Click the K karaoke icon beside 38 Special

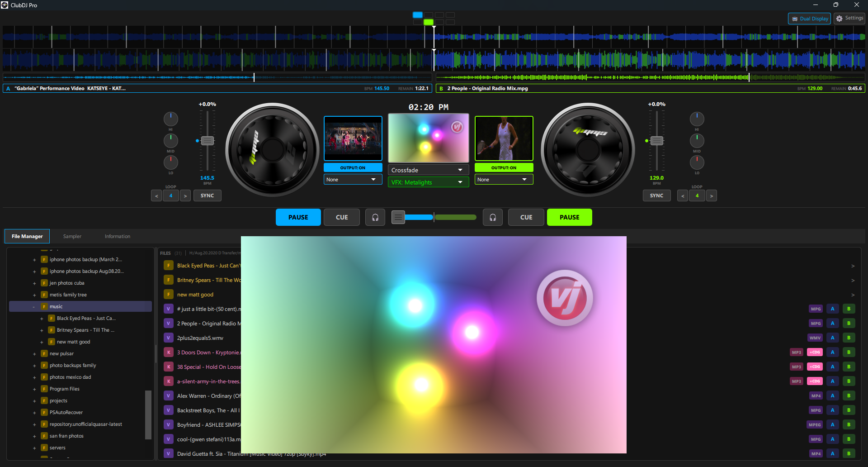(x=168, y=367)
